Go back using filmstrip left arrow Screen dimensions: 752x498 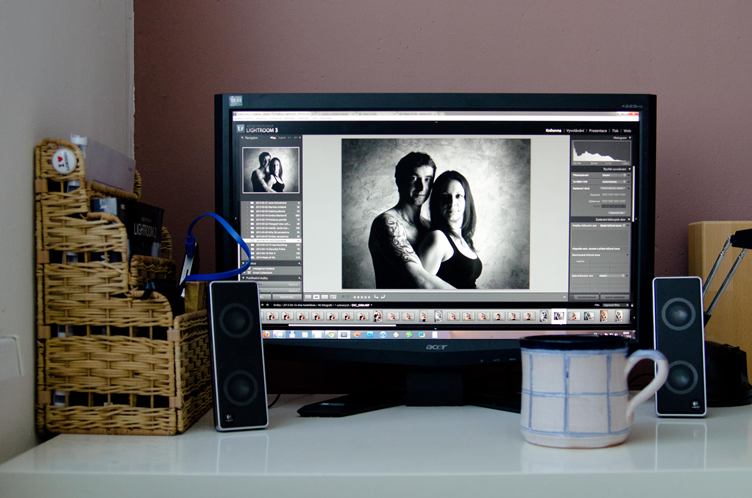point(262,305)
